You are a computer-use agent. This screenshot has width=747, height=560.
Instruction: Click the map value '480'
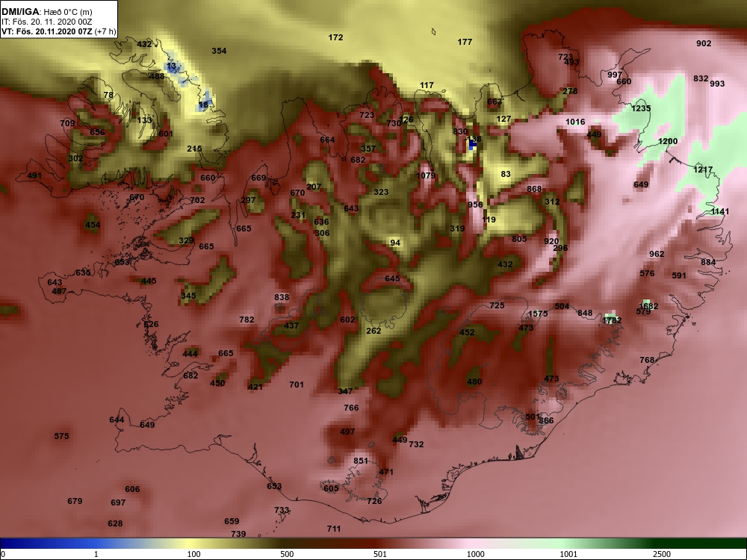tap(474, 382)
